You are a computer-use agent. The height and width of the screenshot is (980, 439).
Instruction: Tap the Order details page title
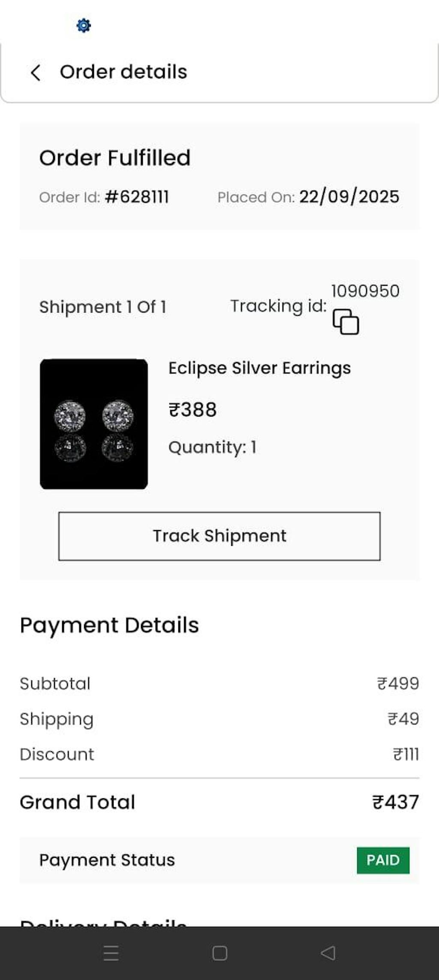pos(123,72)
